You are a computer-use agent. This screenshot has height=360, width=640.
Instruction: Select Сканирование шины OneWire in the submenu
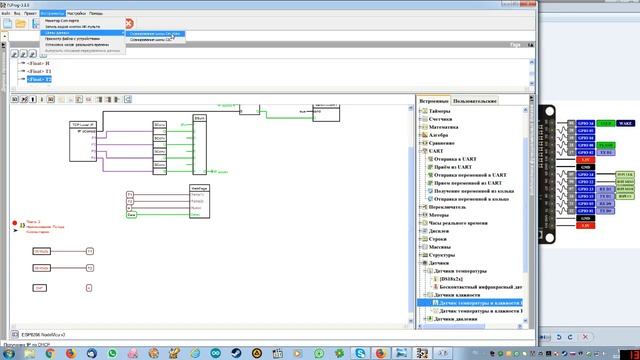[x=155, y=34]
